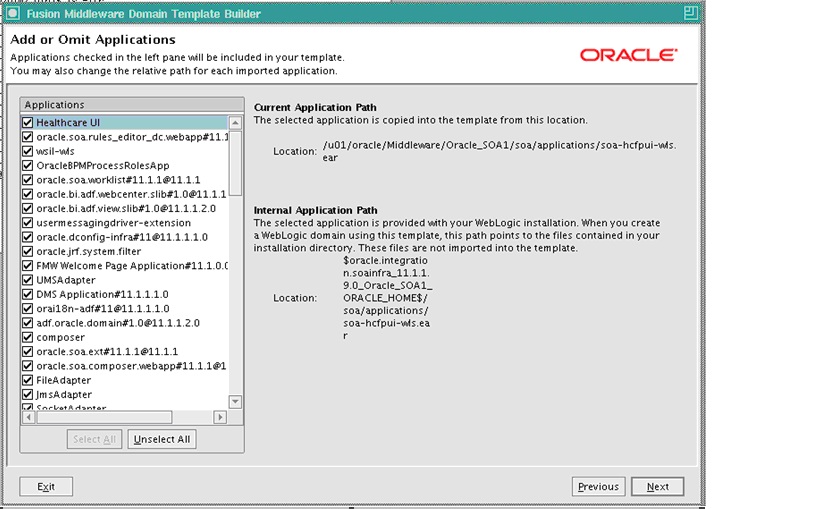Uncheck the wsil-wls checkbox
This screenshot has width=819, height=509.
(x=28, y=151)
